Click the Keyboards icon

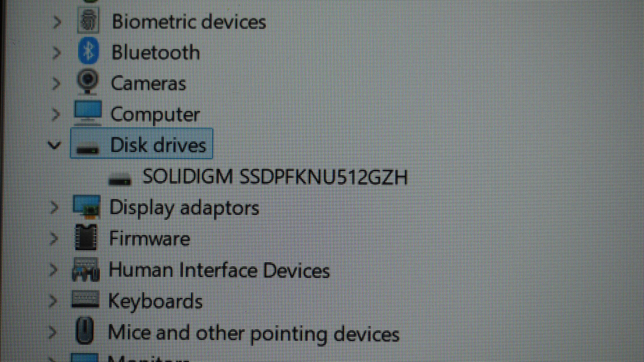85,299
